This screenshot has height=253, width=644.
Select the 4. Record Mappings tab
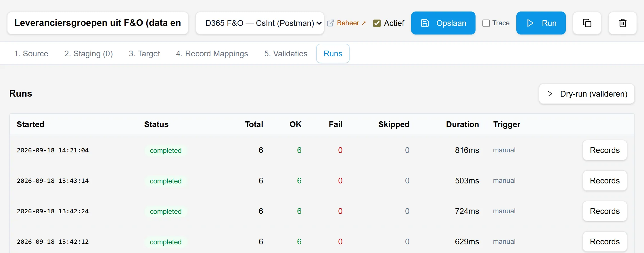(212, 53)
